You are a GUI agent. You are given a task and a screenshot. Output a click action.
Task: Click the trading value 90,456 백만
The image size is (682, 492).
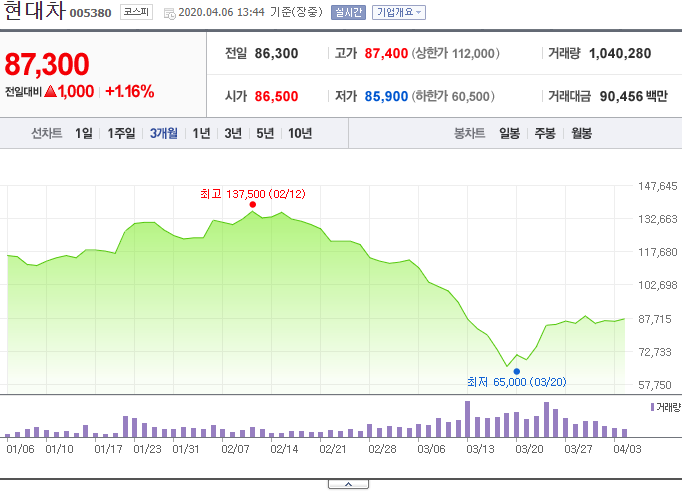pyautogui.click(x=633, y=96)
